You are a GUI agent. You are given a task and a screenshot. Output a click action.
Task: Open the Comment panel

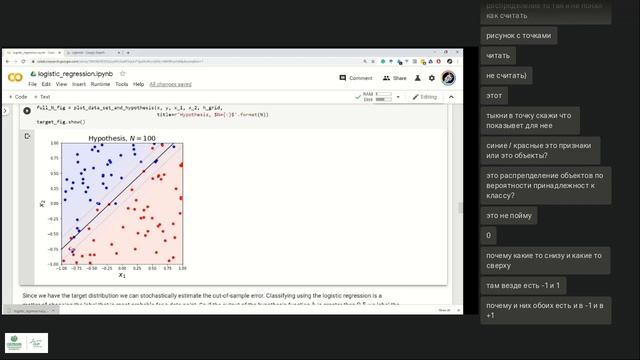(356, 78)
